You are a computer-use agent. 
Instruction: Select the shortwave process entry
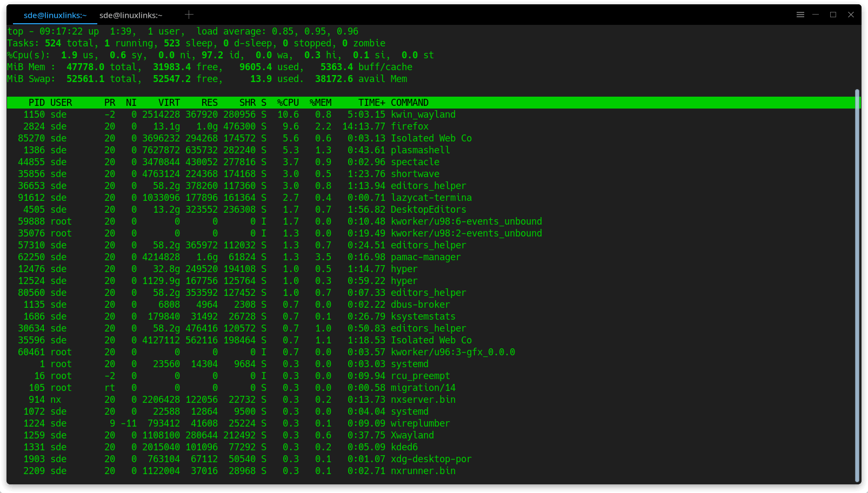[415, 173]
